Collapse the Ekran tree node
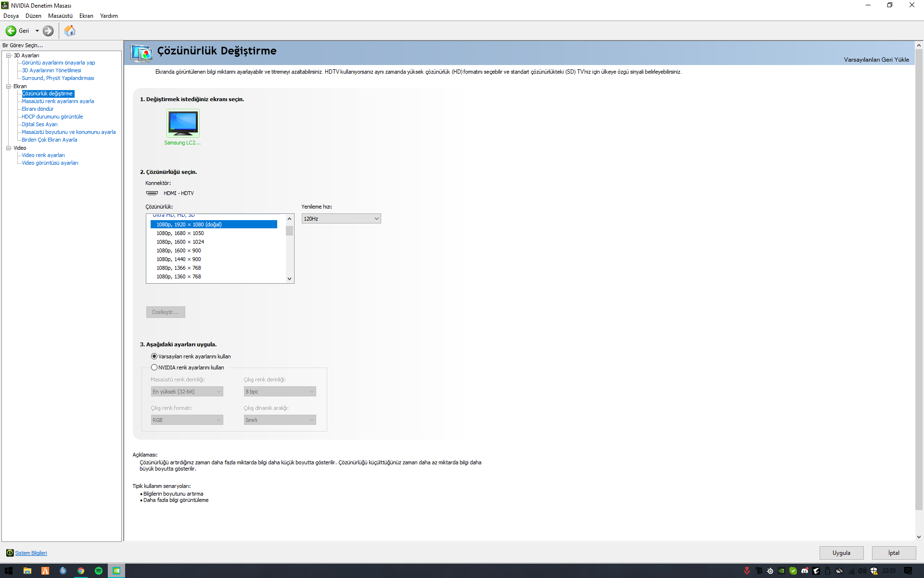The image size is (924, 578). click(9, 86)
